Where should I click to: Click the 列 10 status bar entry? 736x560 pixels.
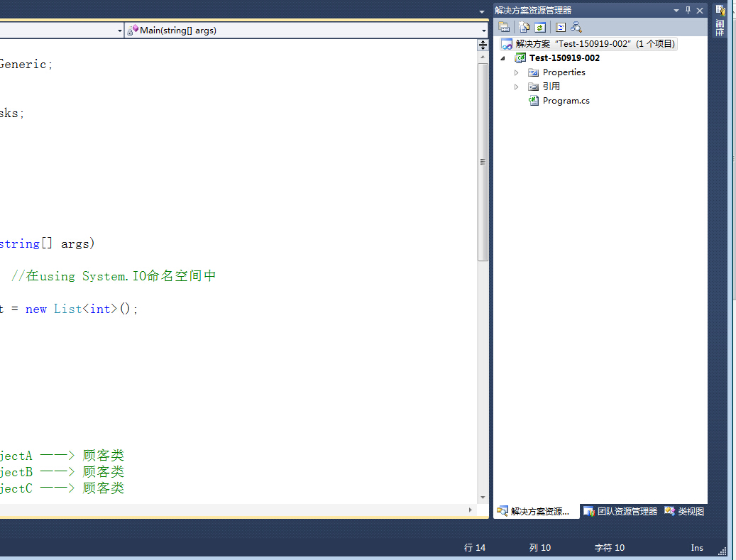540,547
